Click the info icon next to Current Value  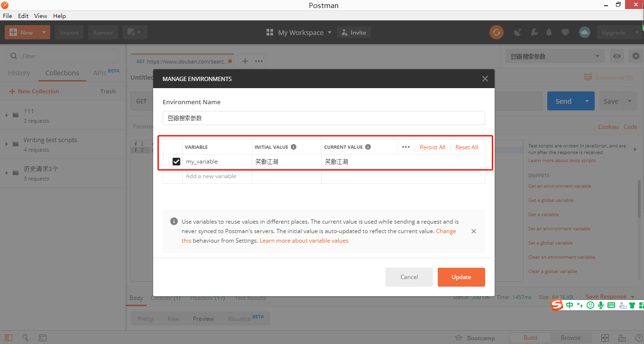tap(368, 147)
